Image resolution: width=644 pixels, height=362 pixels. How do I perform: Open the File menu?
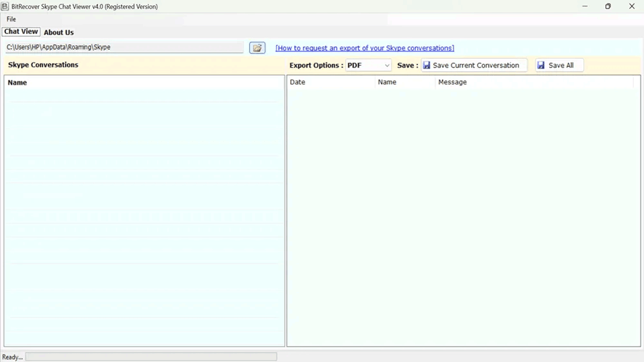tap(11, 19)
